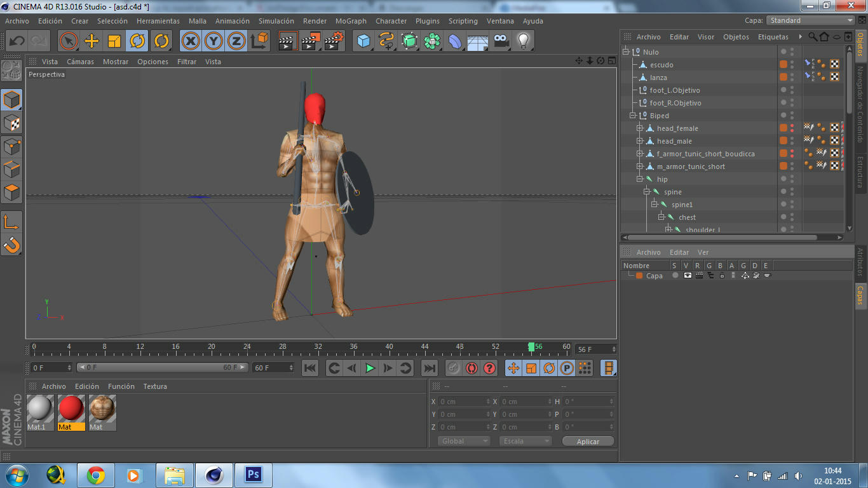
Task: Enable Texture mode in left palette
Action: (11, 123)
